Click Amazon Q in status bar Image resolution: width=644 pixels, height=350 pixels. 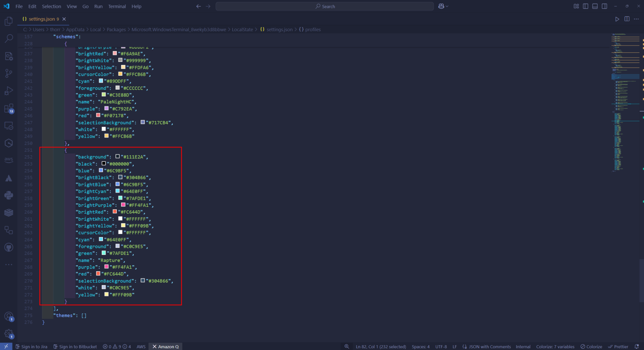click(x=165, y=347)
